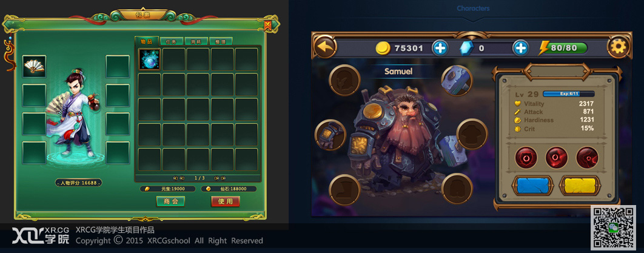This screenshot has height=253, width=644.
Task: Switch to the 任务 tab
Action: coord(171,41)
